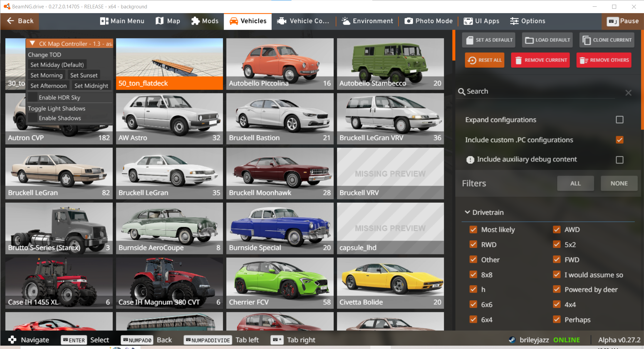The image size is (644, 349).
Task: Clear the search with the X icon
Action: 629,93
